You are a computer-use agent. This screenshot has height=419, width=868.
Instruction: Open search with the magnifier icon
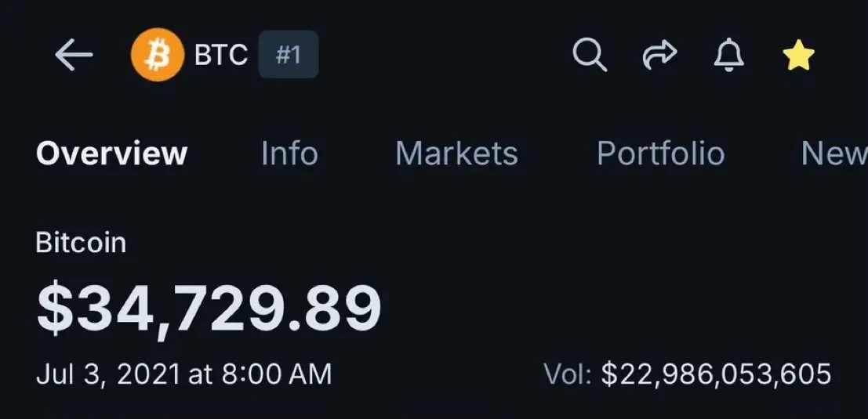(590, 55)
